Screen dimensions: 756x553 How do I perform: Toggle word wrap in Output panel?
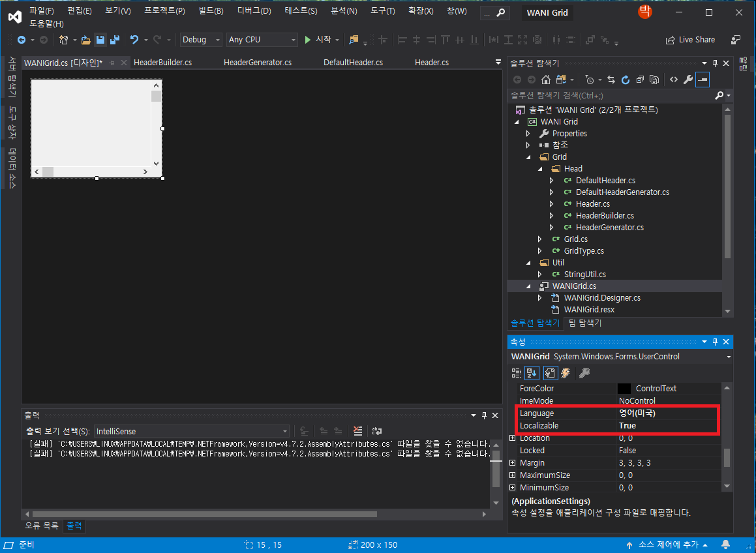(x=377, y=431)
